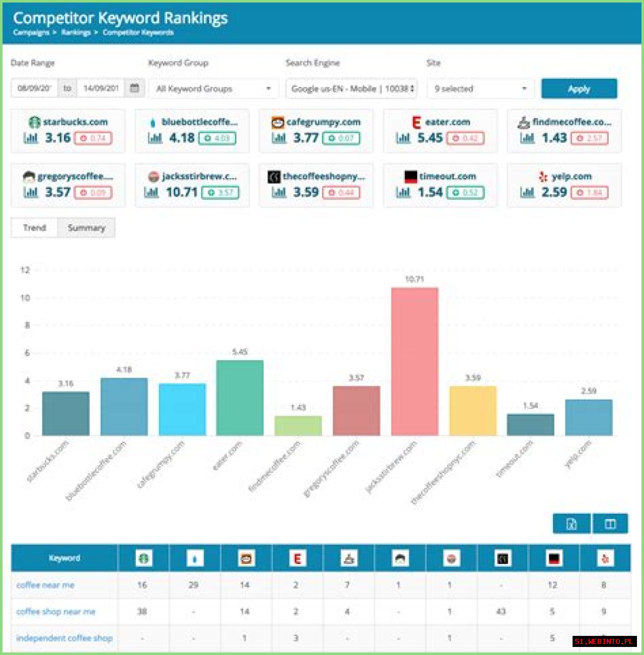
Task: Click the start date field 08/09/20
Action: [x=34, y=89]
